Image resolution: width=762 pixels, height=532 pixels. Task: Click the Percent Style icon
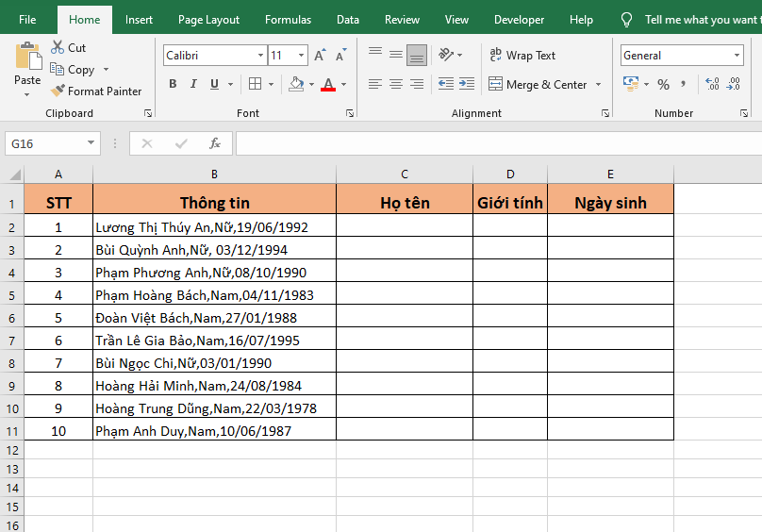click(663, 84)
